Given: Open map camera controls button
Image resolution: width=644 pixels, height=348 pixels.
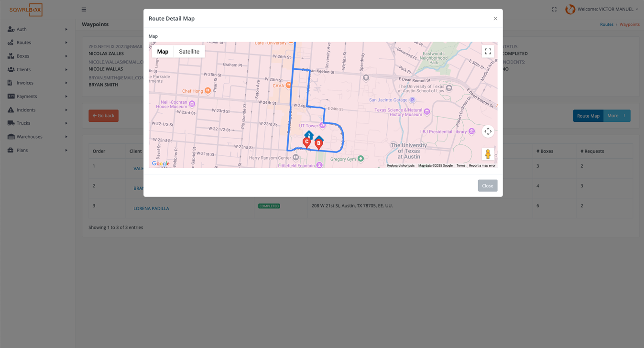Looking at the screenshot, I should pos(488,131).
